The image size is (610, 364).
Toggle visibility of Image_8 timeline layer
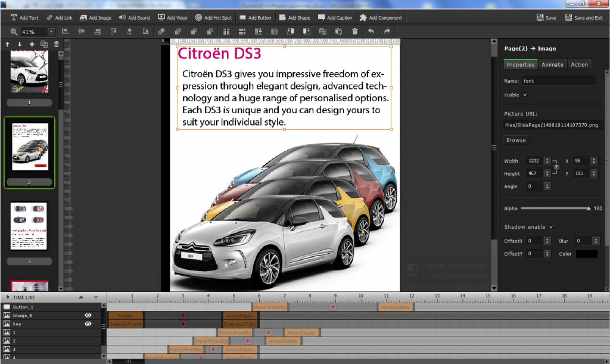coord(88,315)
